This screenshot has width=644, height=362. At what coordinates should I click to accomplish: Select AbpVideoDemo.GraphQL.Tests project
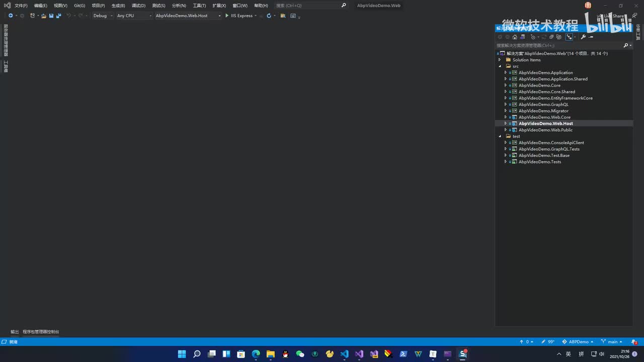tap(549, 149)
